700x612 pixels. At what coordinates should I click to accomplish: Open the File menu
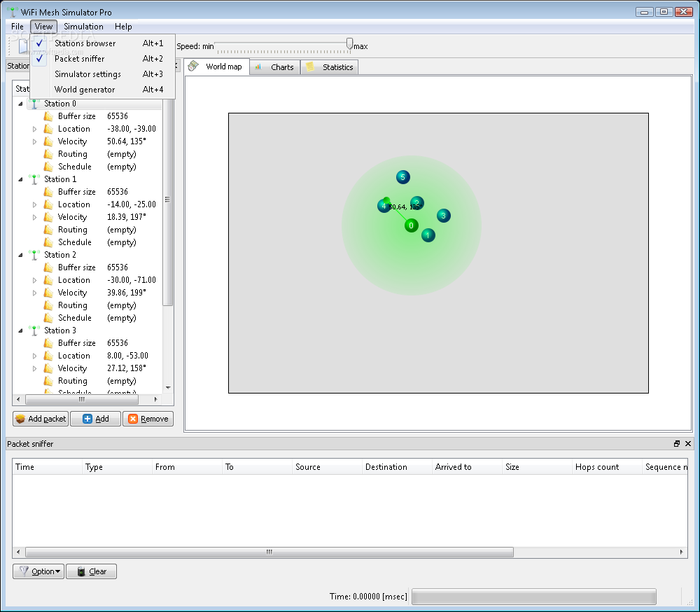pos(17,27)
